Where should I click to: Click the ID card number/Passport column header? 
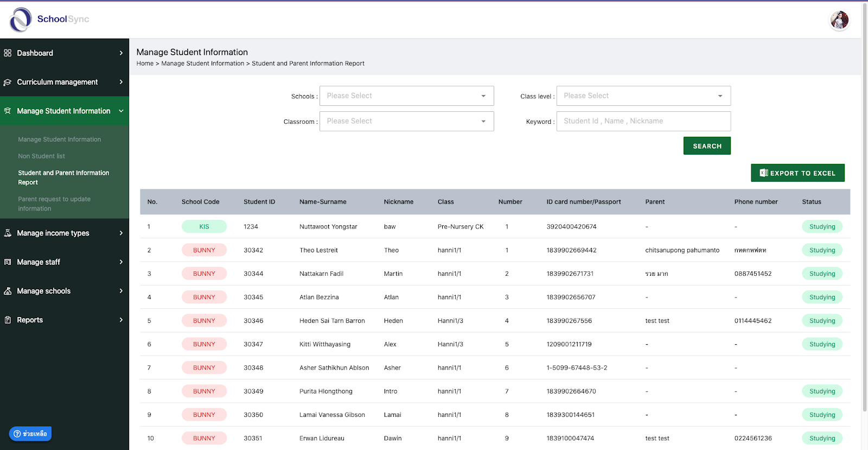[x=584, y=202]
